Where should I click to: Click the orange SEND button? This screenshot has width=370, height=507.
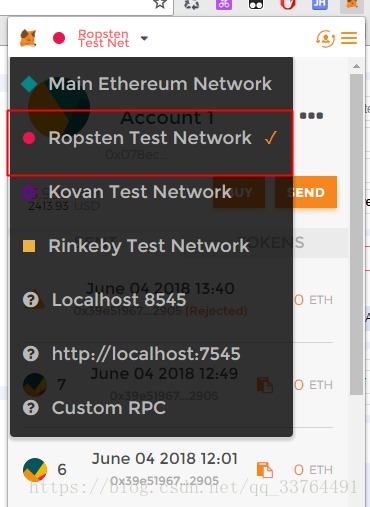(x=306, y=192)
